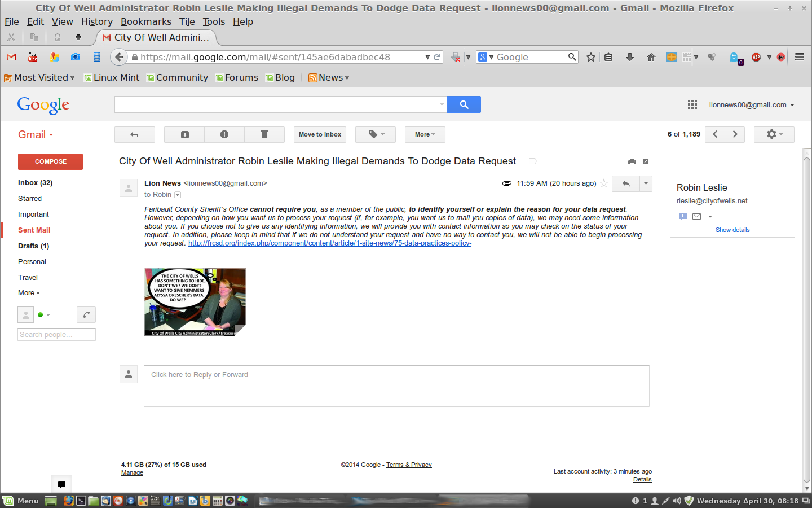Report this message as spam
This screenshot has height=508, width=812.
pos(224,134)
